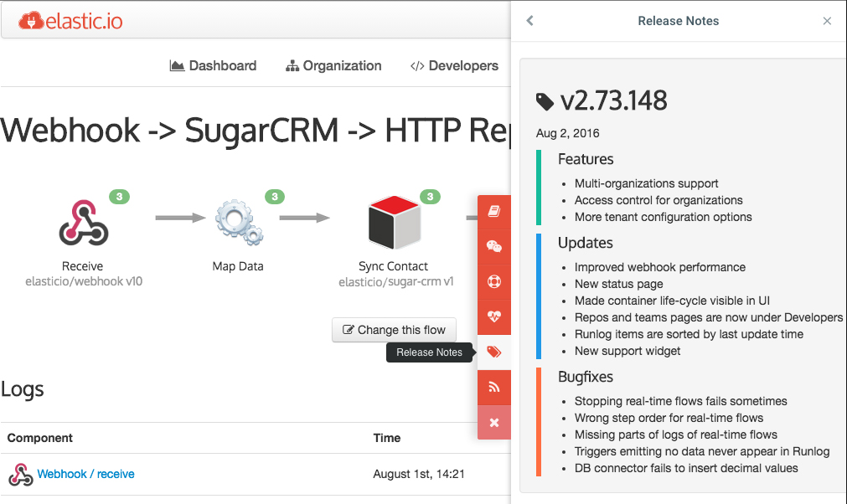847x504 pixels.
Task: Click the Release Notes panel title
Action: [x=678, y=21]
